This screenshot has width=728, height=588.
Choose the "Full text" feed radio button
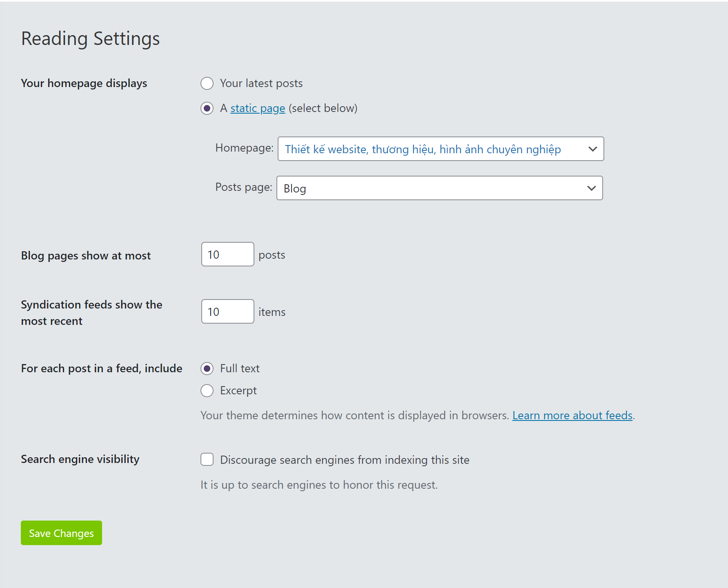pos(207,369)
